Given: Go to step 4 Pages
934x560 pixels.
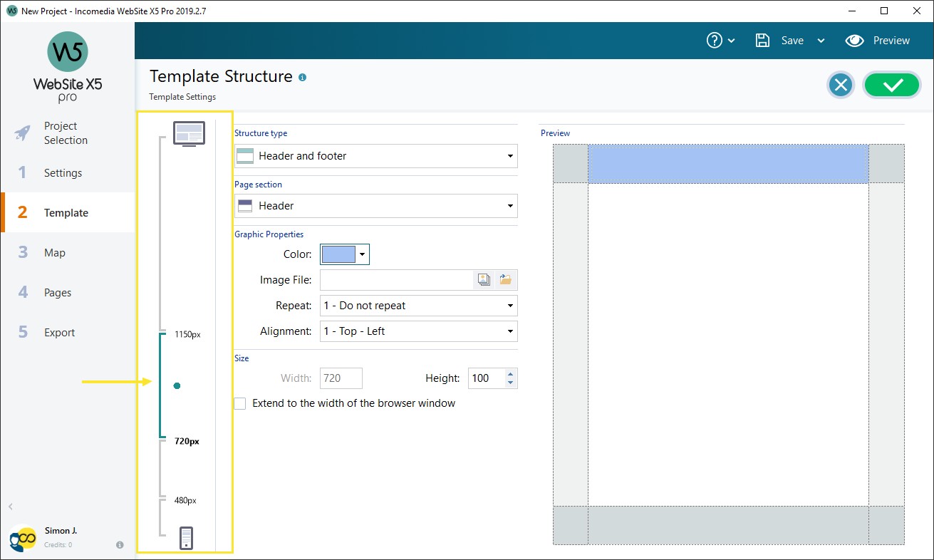Looking at the screenshot, I should coord(68,293).
